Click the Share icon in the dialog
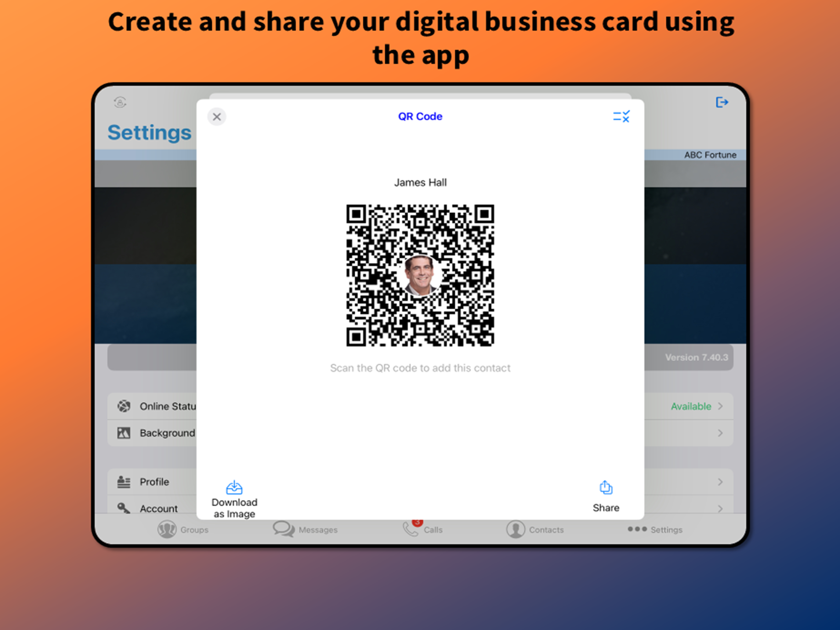Image resolution: width=840 pixels, height=630 pixels. (606, 487)
